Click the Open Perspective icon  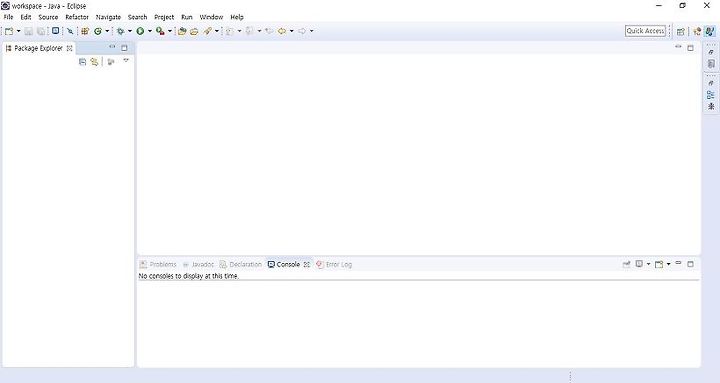pos(681,31)
